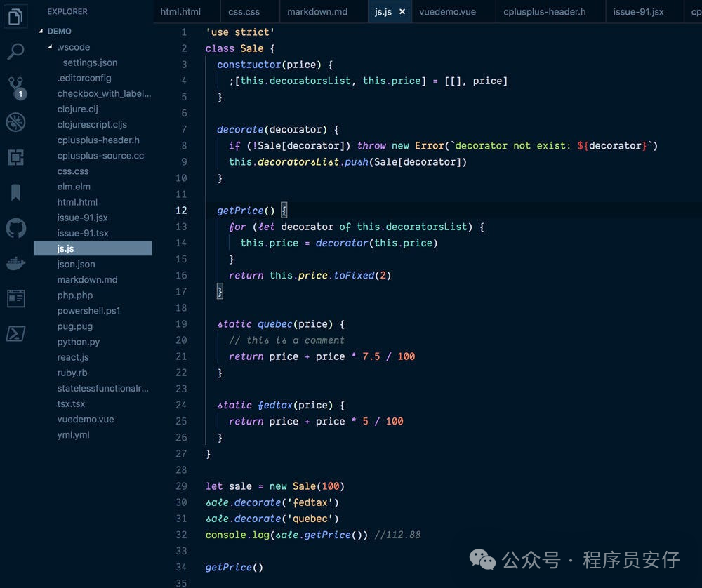
Task: Open the Docker whale icon
Action: pos(15,264)
